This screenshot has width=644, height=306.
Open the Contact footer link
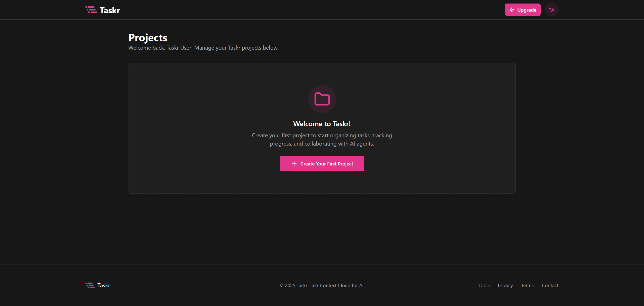click(550, 285)
